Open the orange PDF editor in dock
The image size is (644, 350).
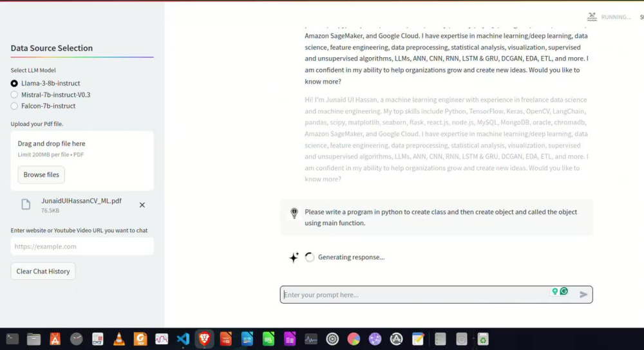tap(140, 339)
